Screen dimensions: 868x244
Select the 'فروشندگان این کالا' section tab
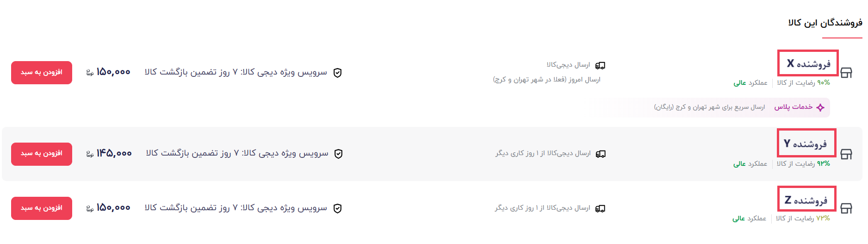click(x=825, y=23)
